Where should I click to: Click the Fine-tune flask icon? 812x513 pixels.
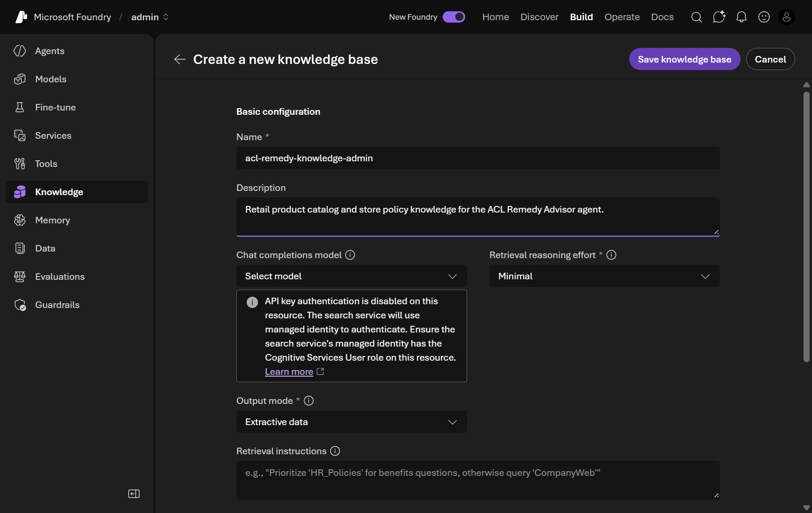tap(20, 107)
